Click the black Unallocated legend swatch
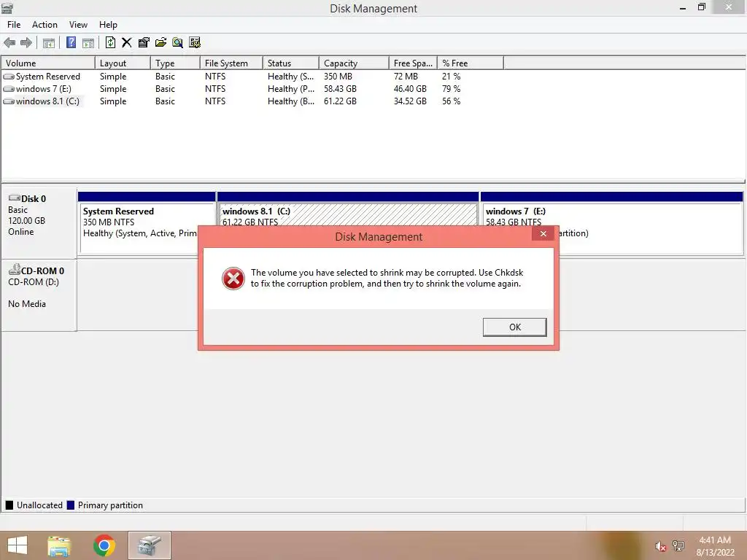The height and width of the screenshot is (560, 747). click(9, 505)
